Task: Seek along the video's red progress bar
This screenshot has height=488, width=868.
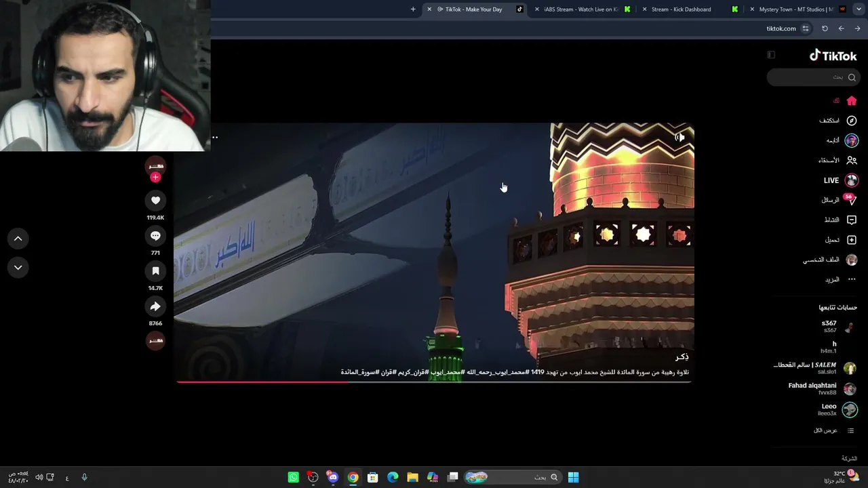Action: tap(434, 382)
